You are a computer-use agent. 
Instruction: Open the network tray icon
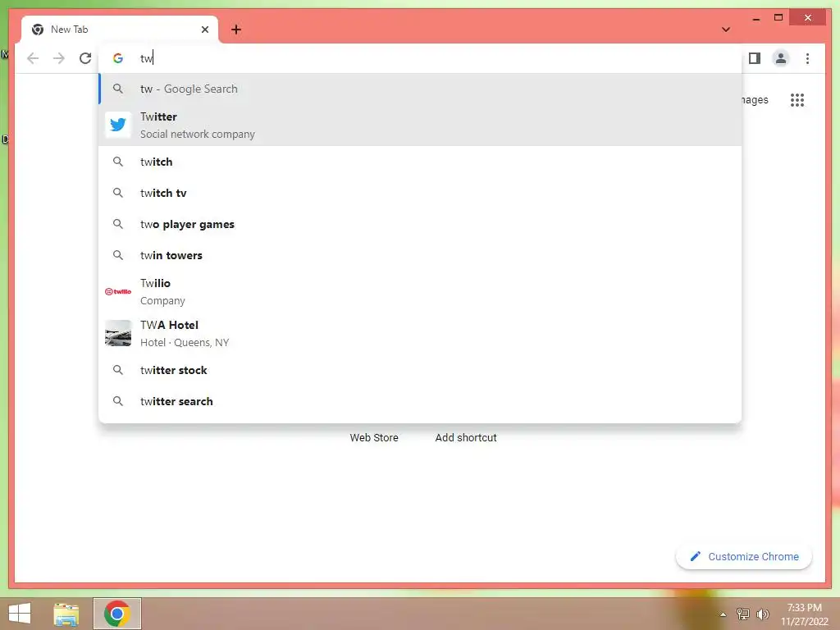pos(742,614)
